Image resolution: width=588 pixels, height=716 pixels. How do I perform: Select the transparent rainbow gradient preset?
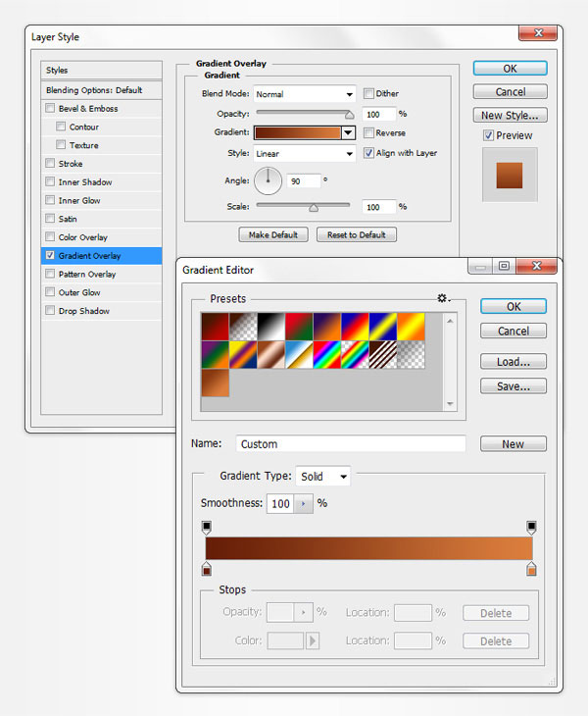[355, 355]
